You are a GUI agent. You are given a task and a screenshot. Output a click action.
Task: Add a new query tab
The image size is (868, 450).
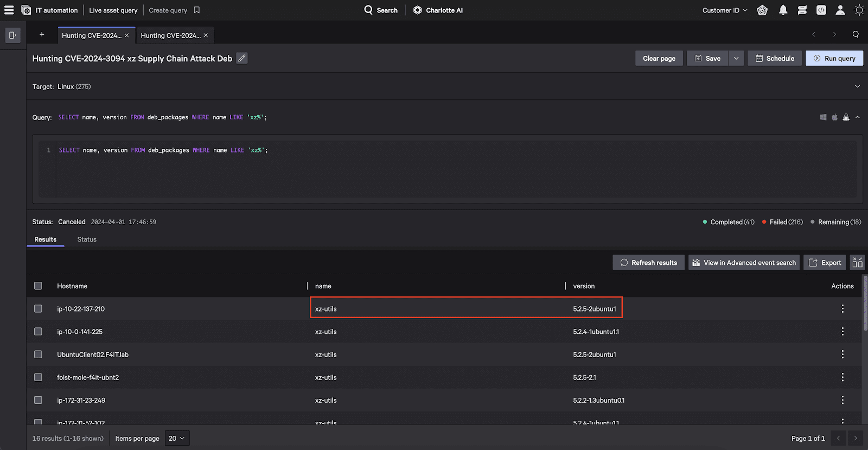pos(42,35)
